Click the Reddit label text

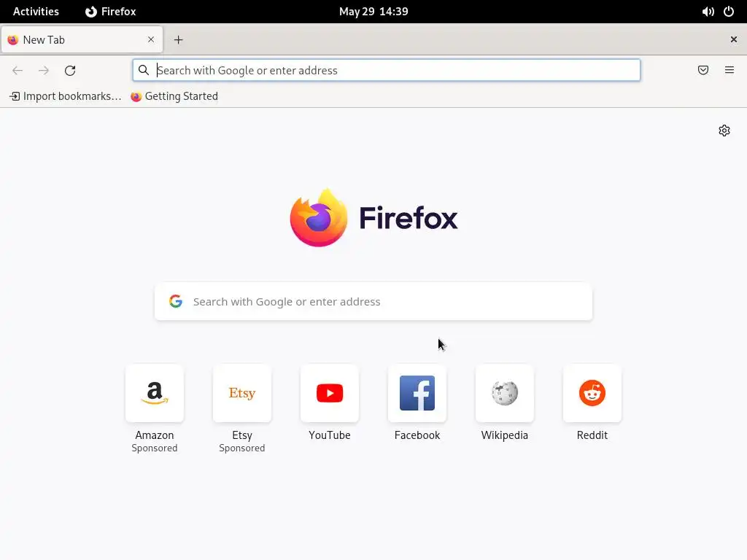592,435
